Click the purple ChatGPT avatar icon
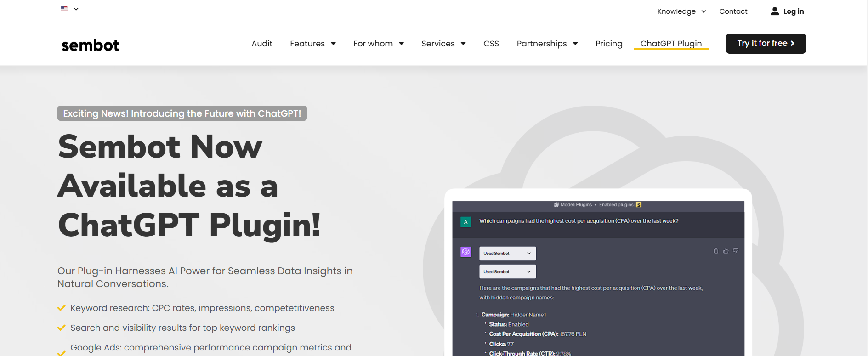Viewport: 868px width, 356px height. pyautogui.click(x=465, y=252)
